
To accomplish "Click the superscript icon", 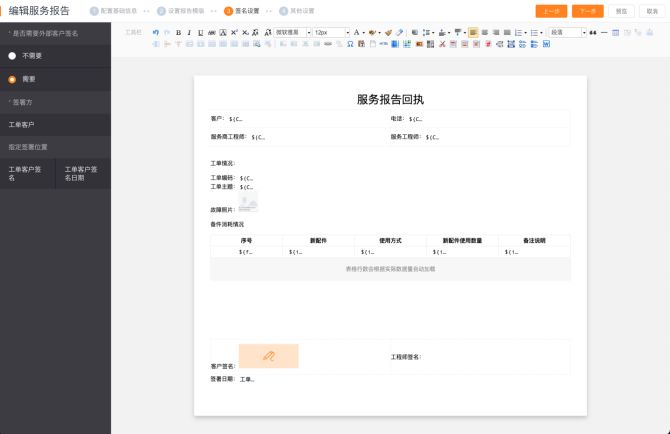I will [234, 32].
